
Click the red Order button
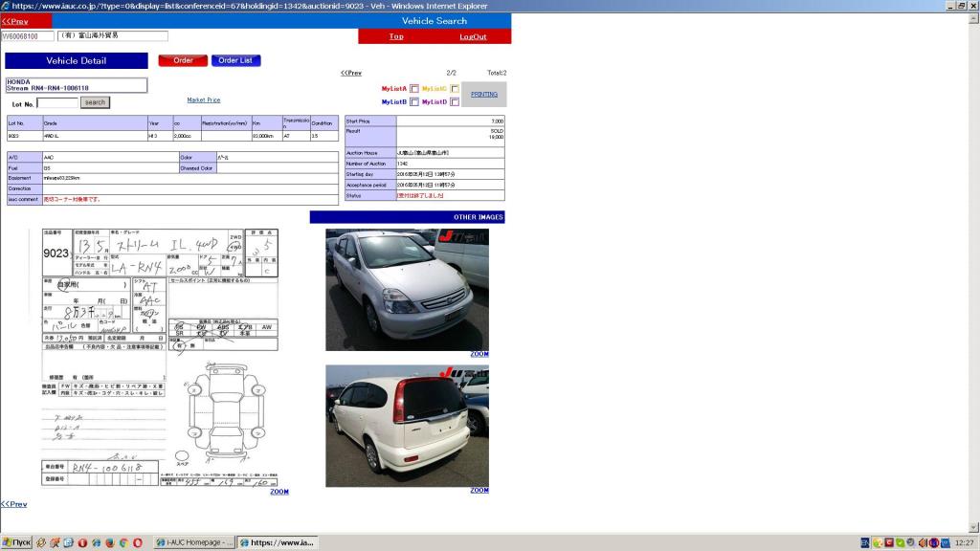pos(183,60)
